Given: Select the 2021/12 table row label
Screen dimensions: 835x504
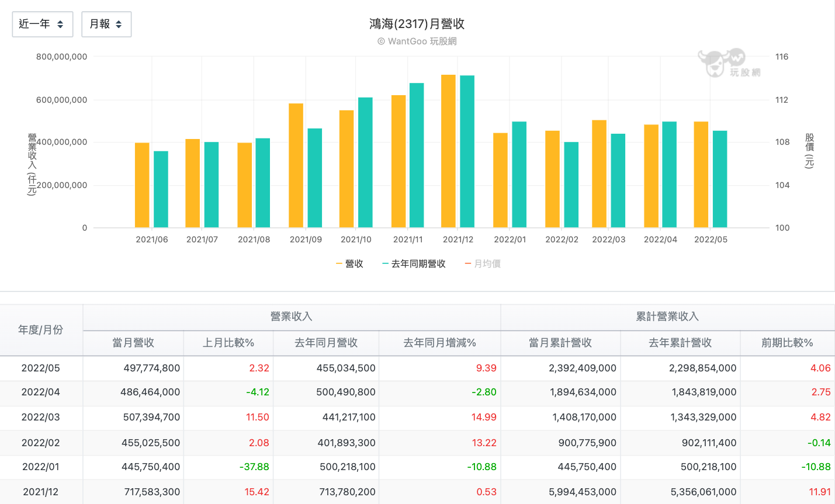Looking at the screenshot, I should click(41, 492).
